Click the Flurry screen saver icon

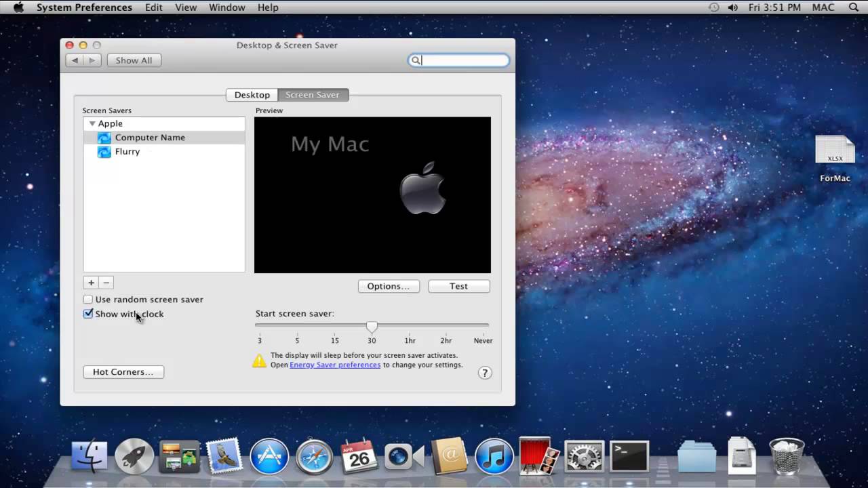point(104,152)
